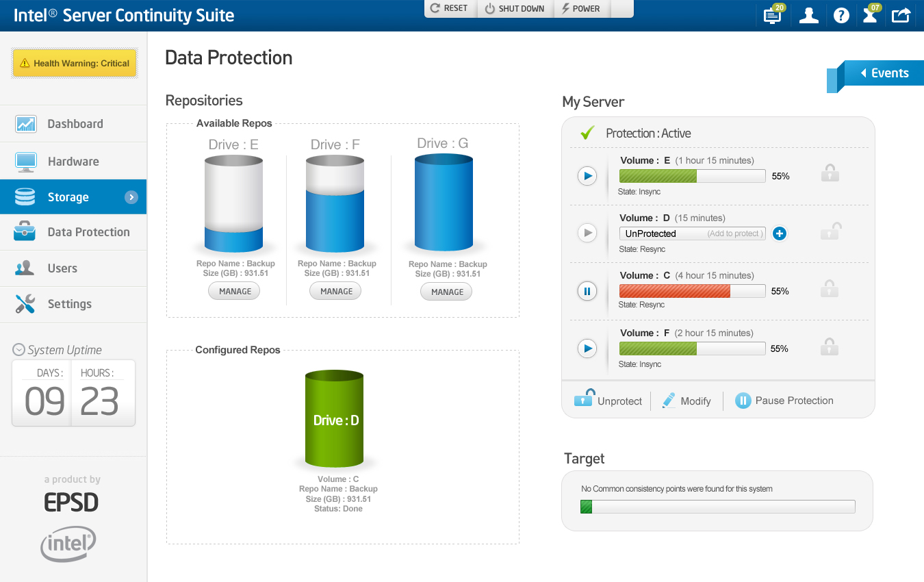Open Data Protection in sidebar
The image size is (924, 582).
tap(73, 232)
